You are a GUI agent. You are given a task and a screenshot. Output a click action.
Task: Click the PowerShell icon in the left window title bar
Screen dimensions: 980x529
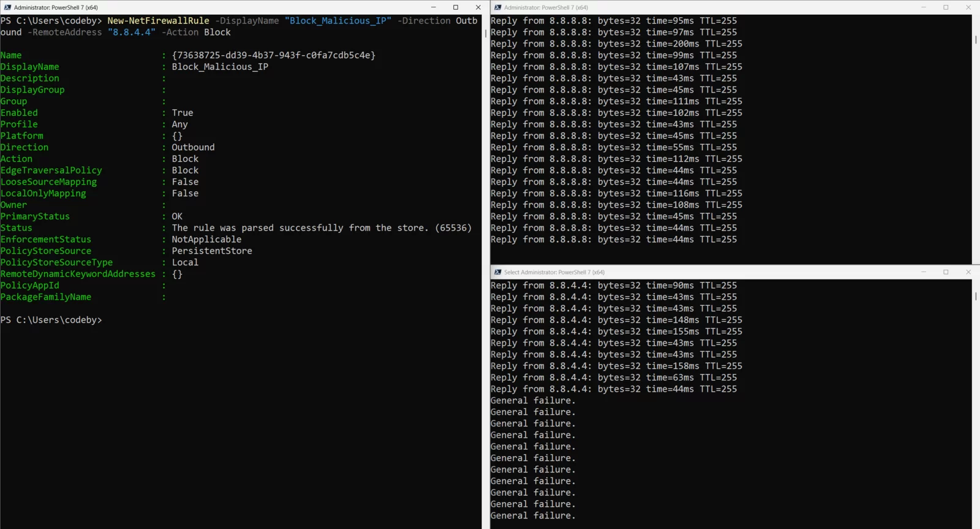pyautogui.click(x=7, y=7)
